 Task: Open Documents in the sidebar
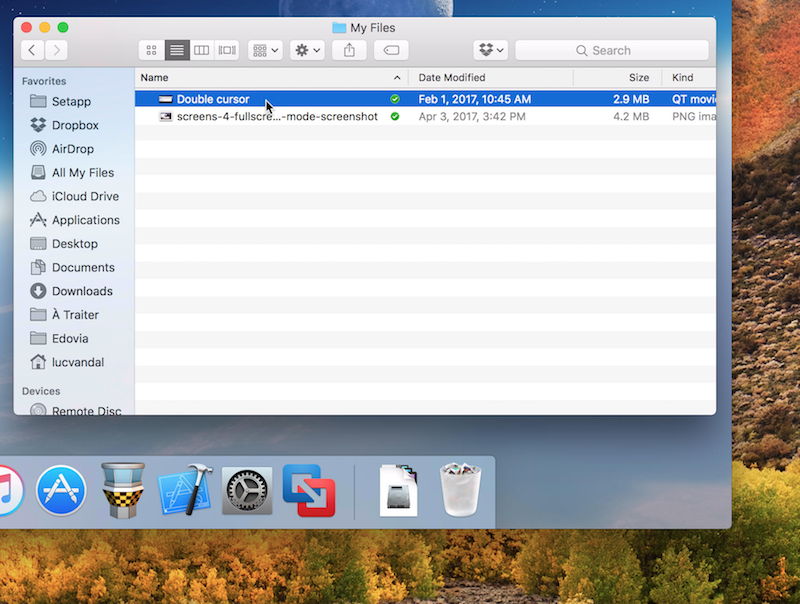tap(83, 267)
